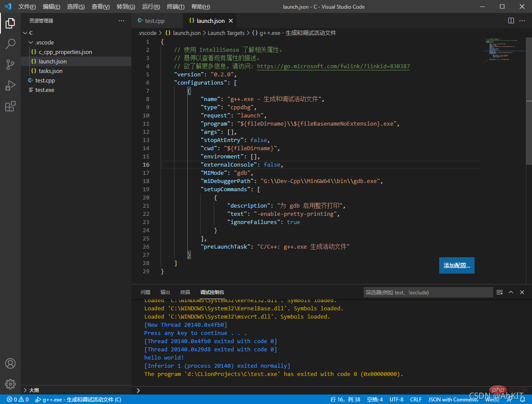Clear the debug console output list icon
Image resolution: width=532 pixels, height=404 pixels.
500,292
